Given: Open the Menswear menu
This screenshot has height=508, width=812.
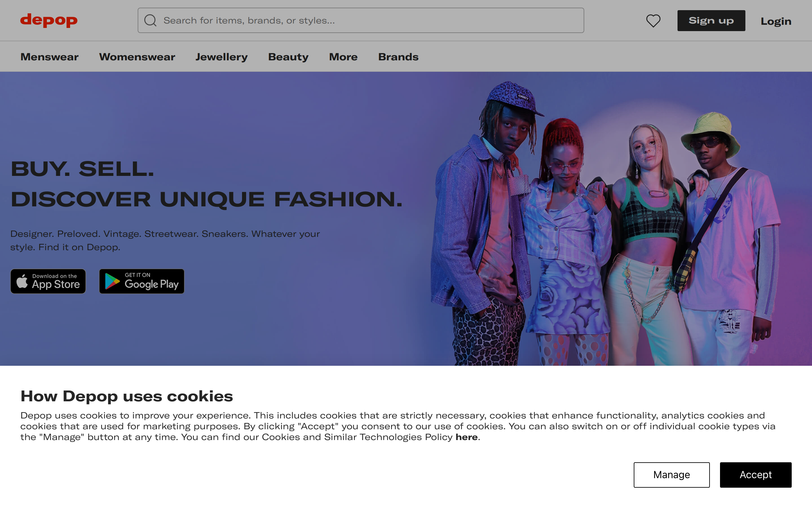Looking at the screenshot, I should (x=49, y=57).
